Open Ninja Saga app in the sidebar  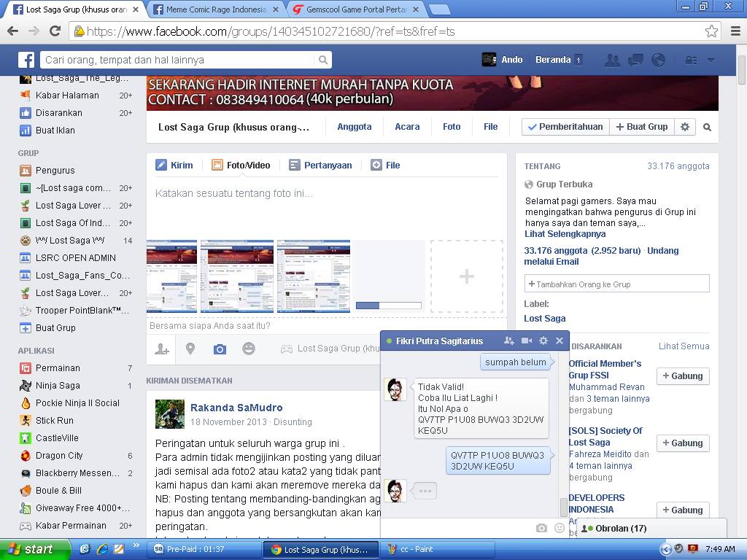pyautogui.click(x=58, y=386)
